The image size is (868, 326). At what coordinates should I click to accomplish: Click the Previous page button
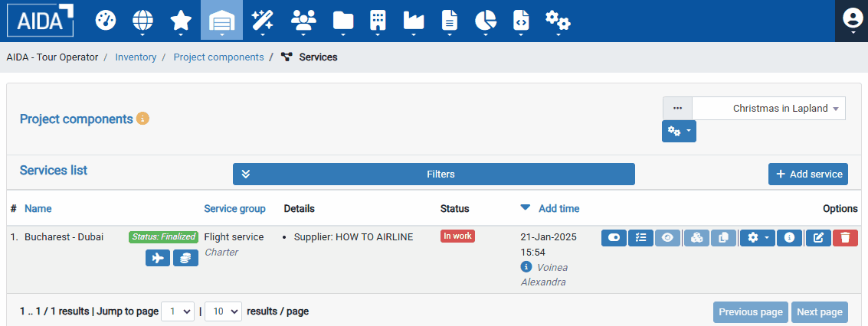point(751,312)
